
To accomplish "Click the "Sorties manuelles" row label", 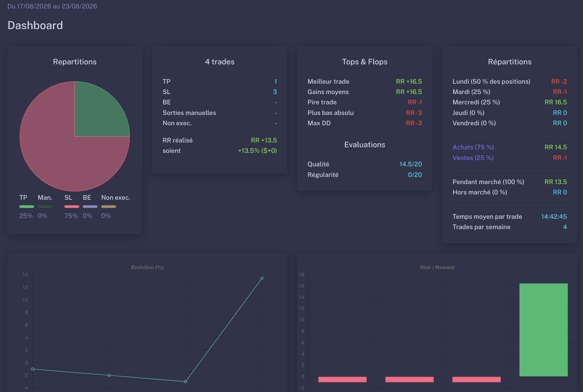I will click(x=189, y=113).
